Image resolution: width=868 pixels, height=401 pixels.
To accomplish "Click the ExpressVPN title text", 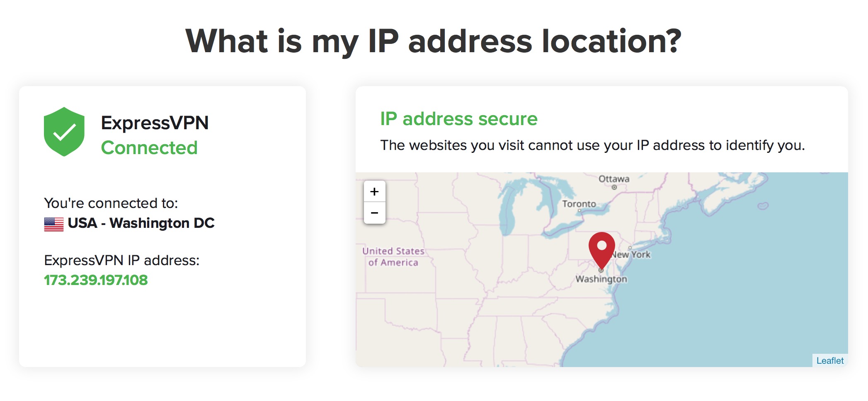I will coord(155,123).
